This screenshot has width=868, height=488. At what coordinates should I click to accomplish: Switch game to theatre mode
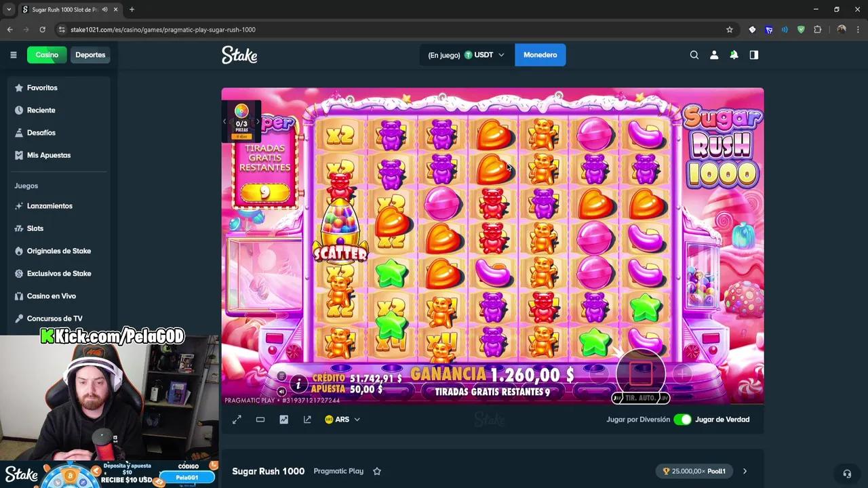[x=260, y=420]
